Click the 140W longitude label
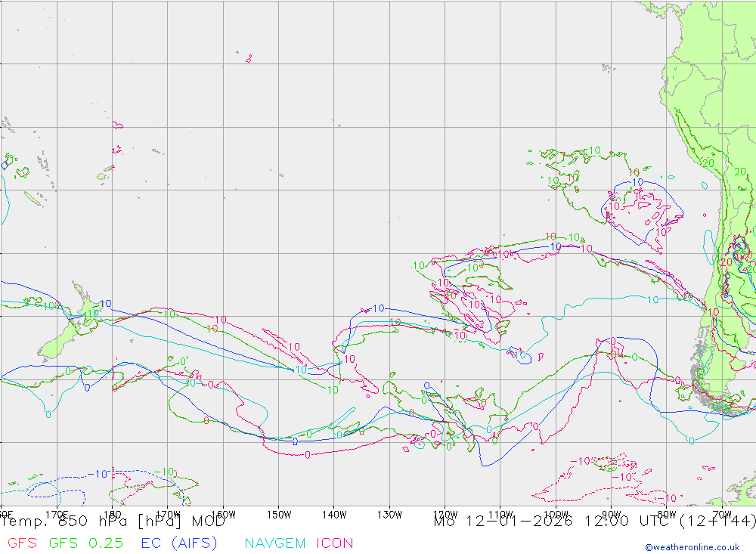 334,515
